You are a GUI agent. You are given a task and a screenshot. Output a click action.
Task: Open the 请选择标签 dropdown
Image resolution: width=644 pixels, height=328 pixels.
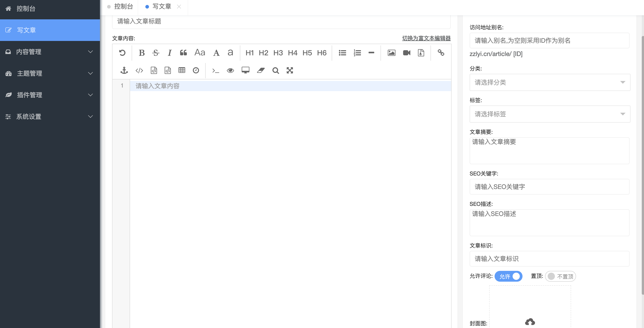click(x=550, y=114)
